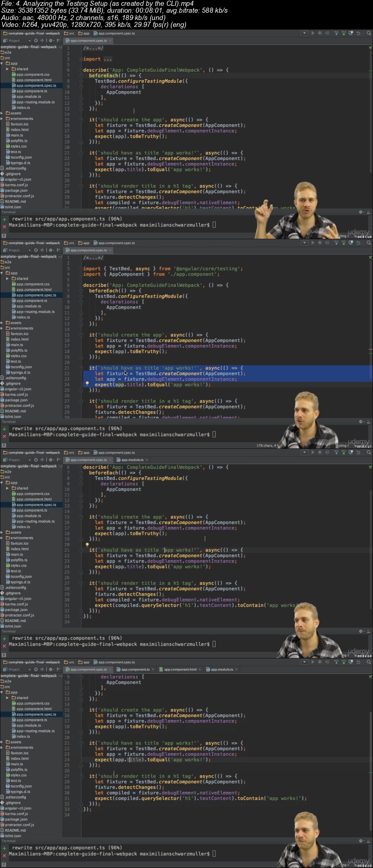
Task: Expand the folded "import ..." code block
Action: point(108,59)
